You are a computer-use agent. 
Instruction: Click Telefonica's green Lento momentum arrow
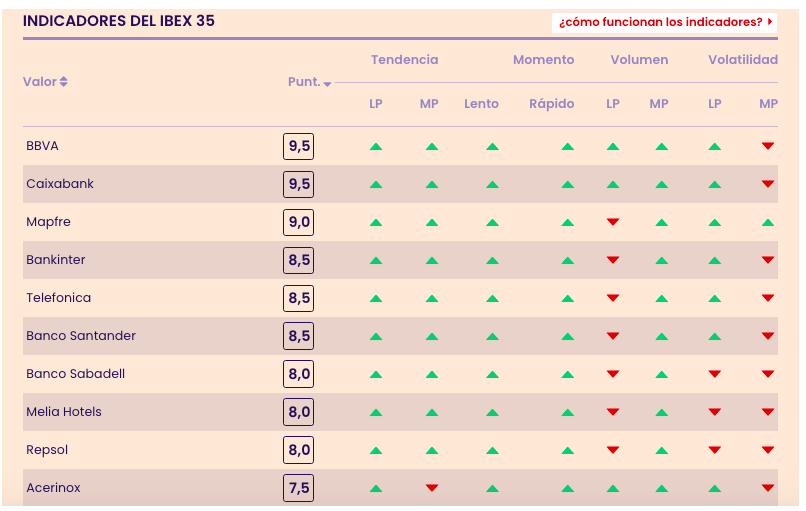[492, 298]
